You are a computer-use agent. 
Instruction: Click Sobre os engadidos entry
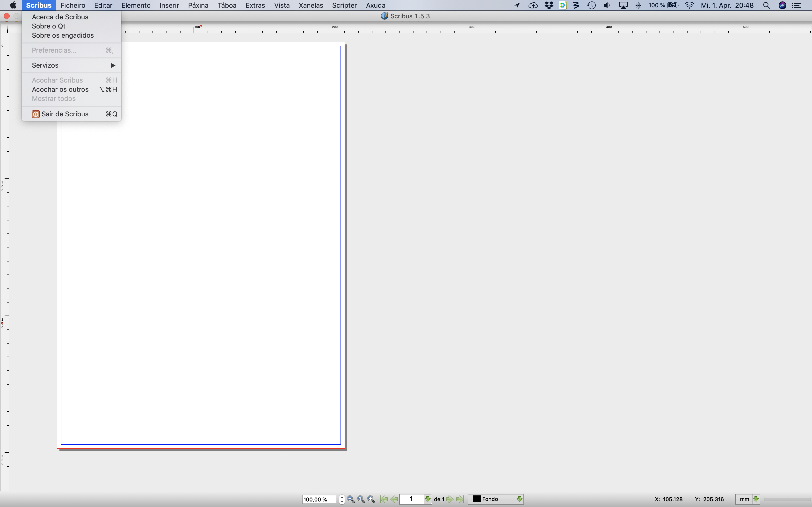pos(63,35)
